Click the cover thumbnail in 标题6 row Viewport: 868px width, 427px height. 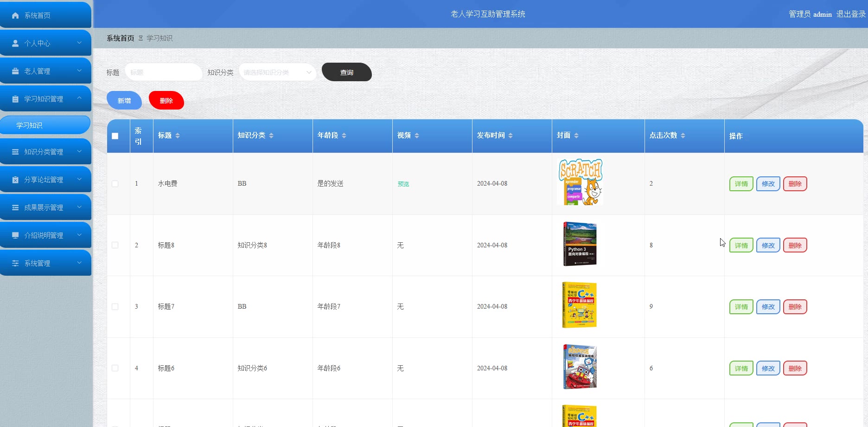[580, 367]
